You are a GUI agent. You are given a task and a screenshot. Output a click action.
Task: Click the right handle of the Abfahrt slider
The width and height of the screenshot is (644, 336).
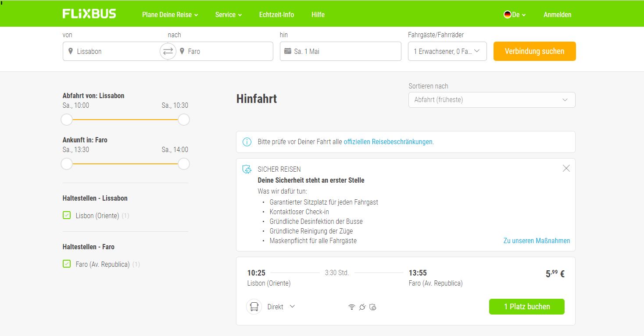(x=184, y=120)
